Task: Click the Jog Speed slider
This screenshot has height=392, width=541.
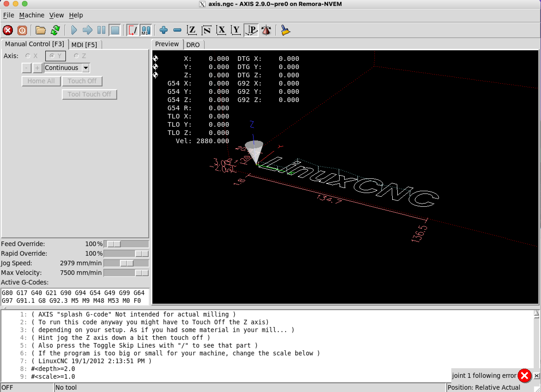Action: [x=126, y=263]
